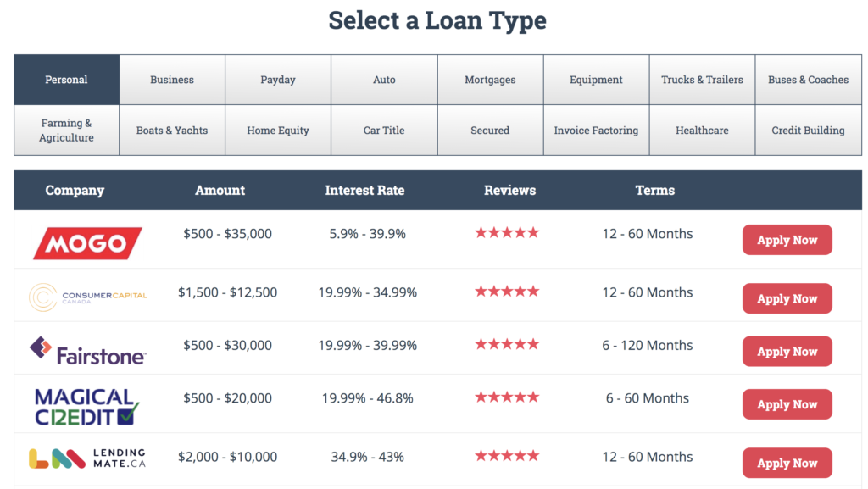Click the Amount column header
Screen dimensions: 868x489
click(220, 191)
